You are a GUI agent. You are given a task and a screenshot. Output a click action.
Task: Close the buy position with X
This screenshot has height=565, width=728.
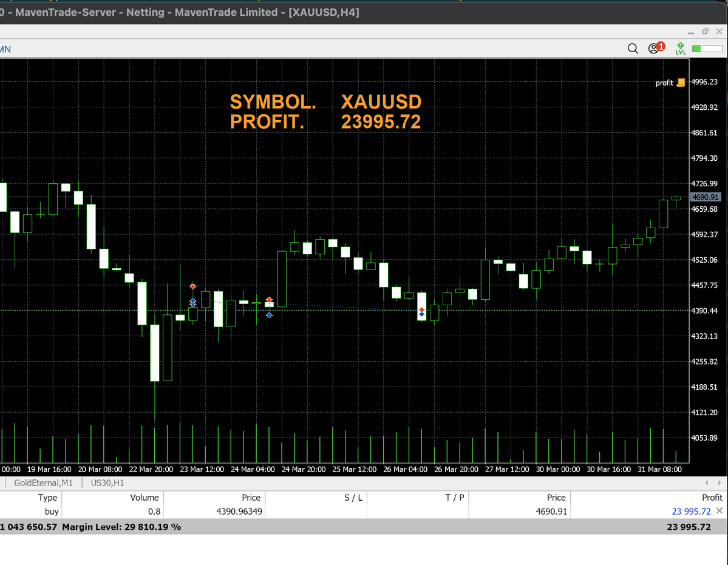[x=719, y=510]
